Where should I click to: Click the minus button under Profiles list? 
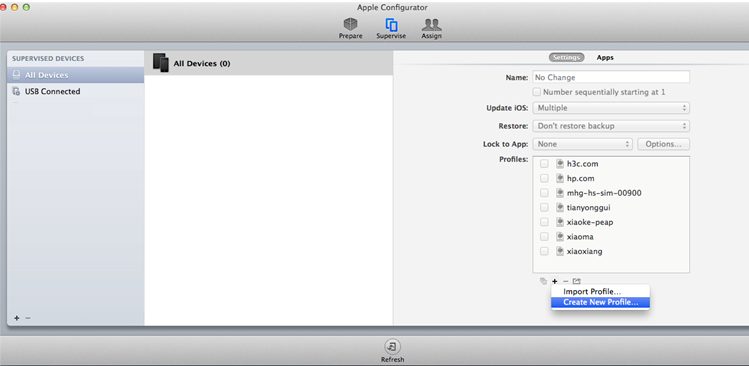pyautogui.click(x=566, y=281)
